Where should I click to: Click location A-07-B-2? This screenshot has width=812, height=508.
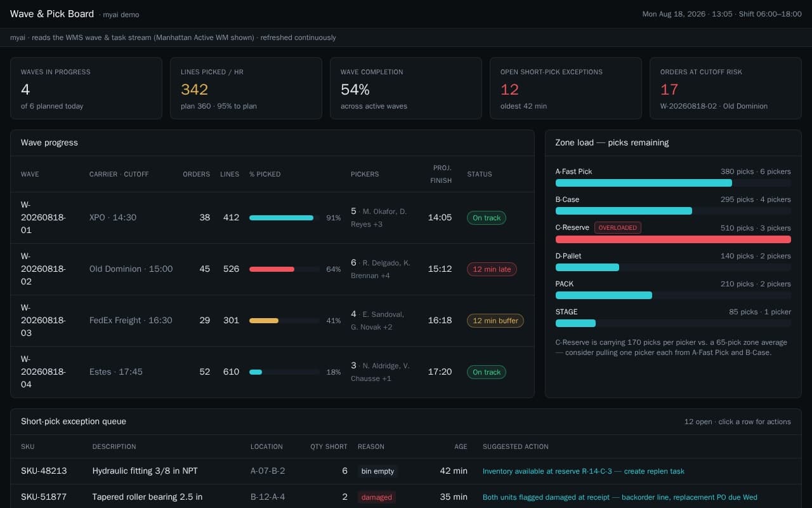268,471
